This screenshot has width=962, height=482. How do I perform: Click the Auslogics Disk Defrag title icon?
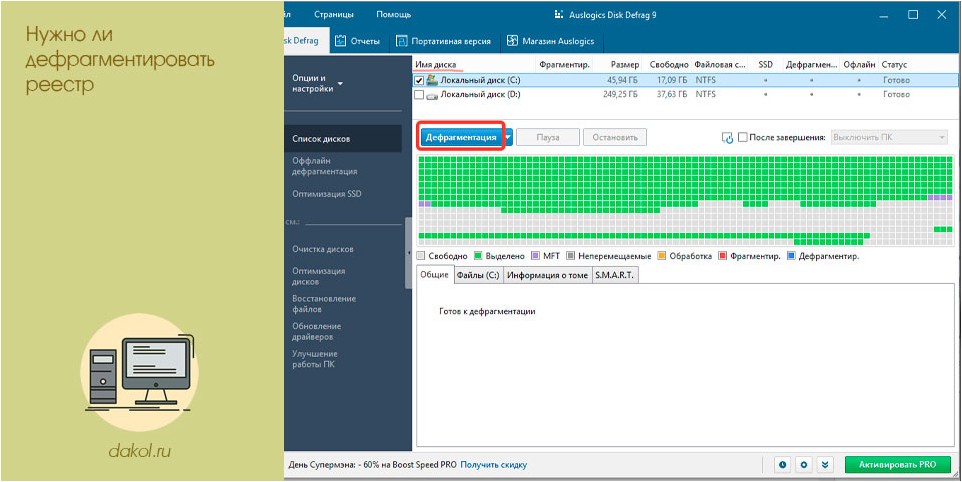tap(558, 14)
